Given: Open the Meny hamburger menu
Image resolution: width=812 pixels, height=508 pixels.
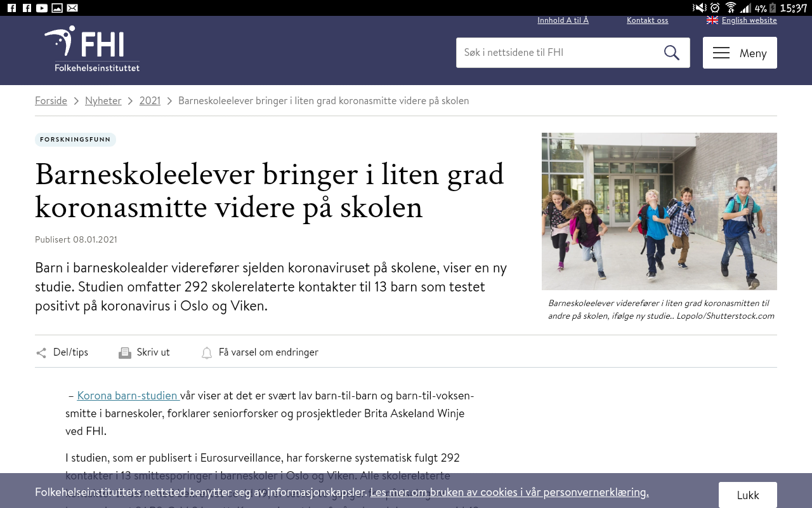Looking at the screenshot, I should pos(740,53).
